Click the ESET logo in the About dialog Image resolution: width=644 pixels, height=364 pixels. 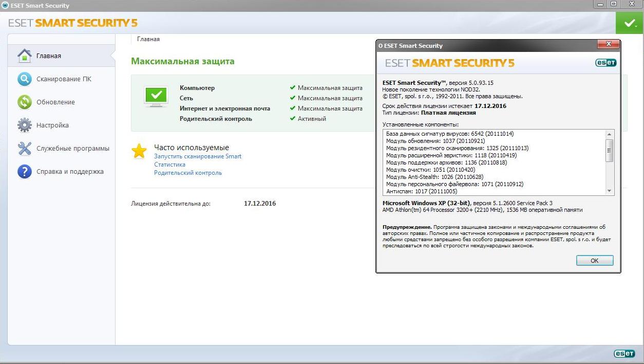point(605,63)
